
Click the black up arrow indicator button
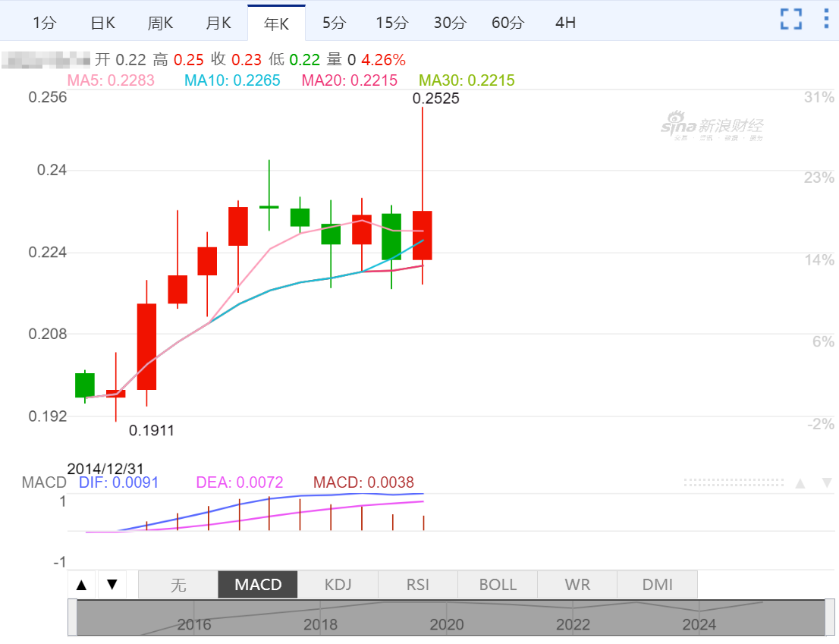(x=82, y=584)
